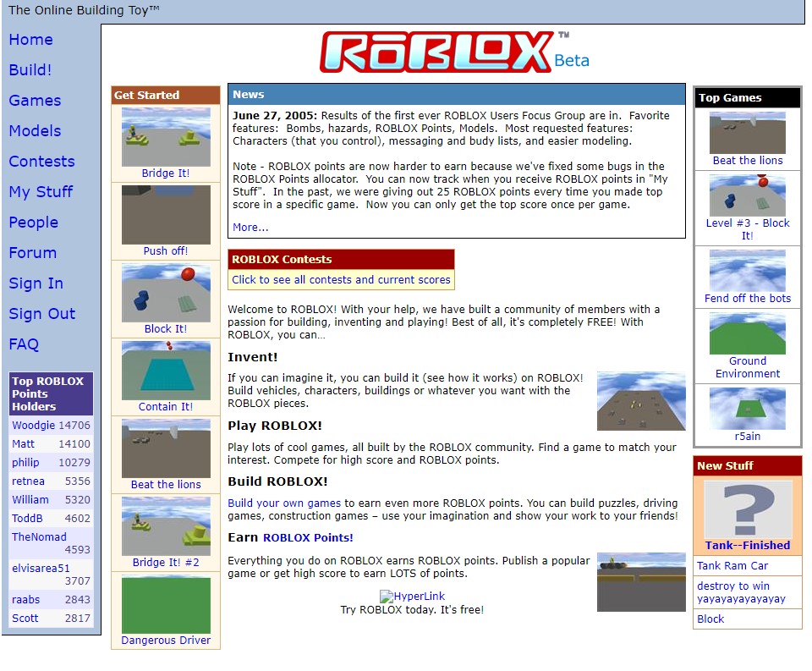Open Matt's profile in Points Holders
Viewport: 812px width, 671px height.
click(23, 444)
